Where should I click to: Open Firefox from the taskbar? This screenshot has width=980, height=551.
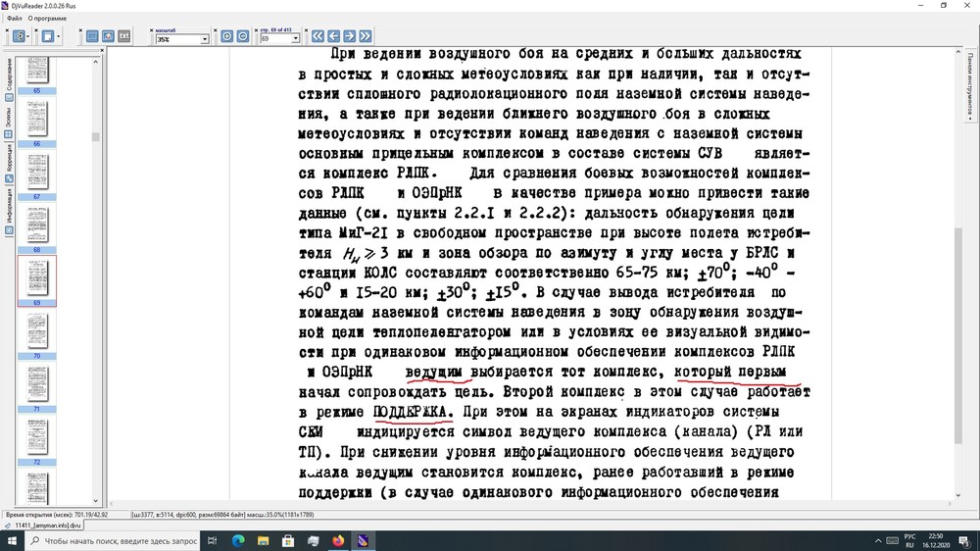[338, 541]
